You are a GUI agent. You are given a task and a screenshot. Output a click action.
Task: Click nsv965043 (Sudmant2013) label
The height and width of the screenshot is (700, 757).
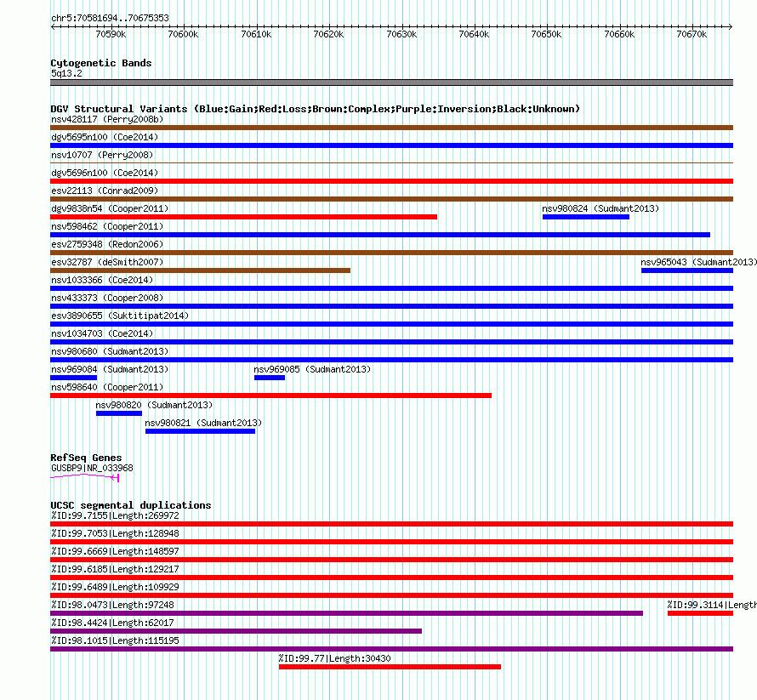pyautogui.click(x=698, y=262)
